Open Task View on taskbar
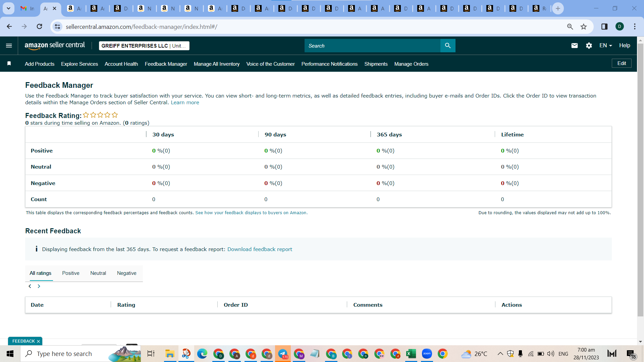This screenshot has width=644, height=362. (x=151, y=354)
